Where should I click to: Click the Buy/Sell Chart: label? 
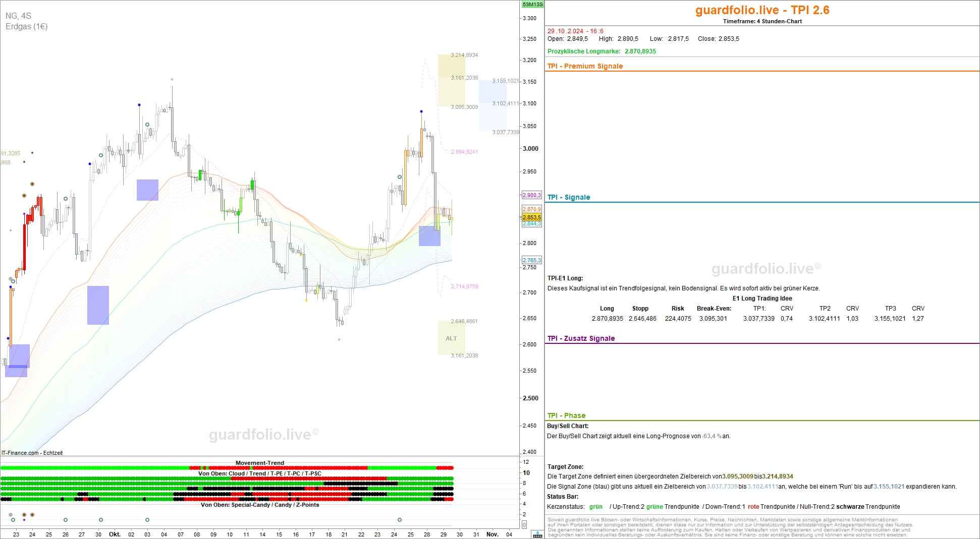(568, 426)
